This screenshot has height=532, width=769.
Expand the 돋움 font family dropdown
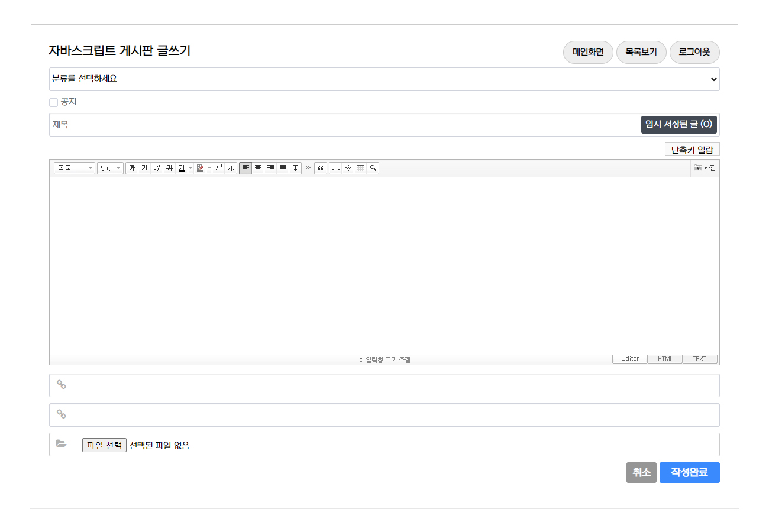coord(74,168)
